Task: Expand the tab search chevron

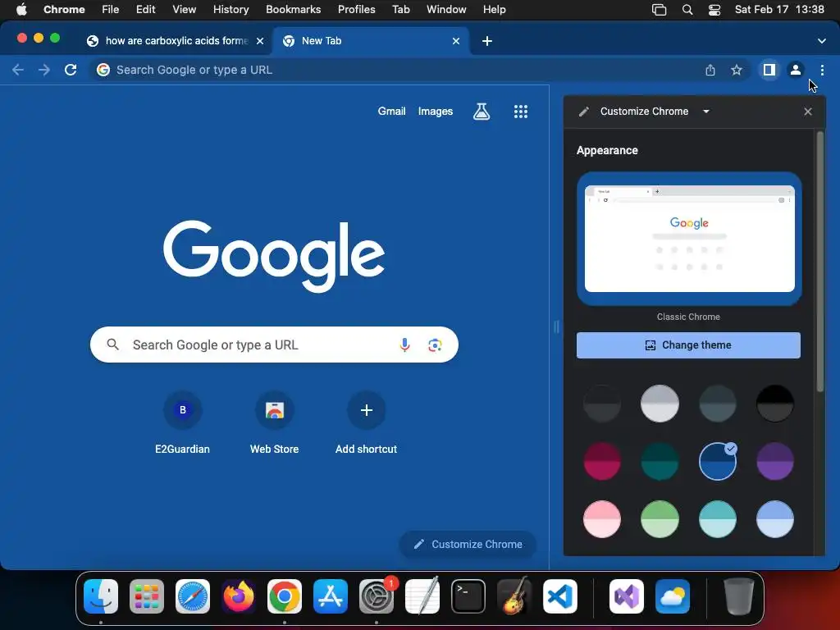Action: (822, 41)
